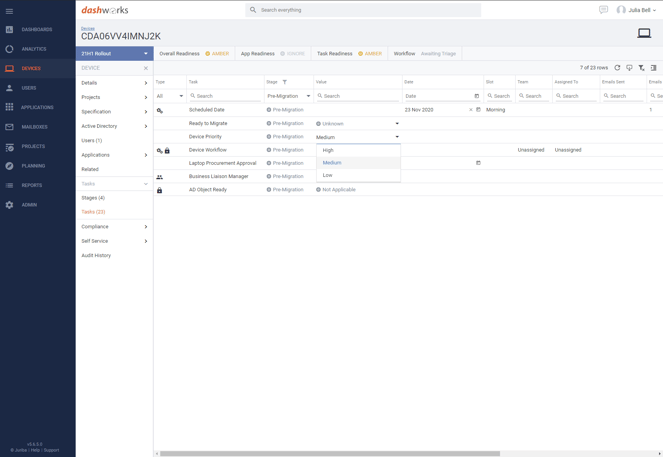Open calendar for Laptop Procurement Approval

tap(478, 163)
